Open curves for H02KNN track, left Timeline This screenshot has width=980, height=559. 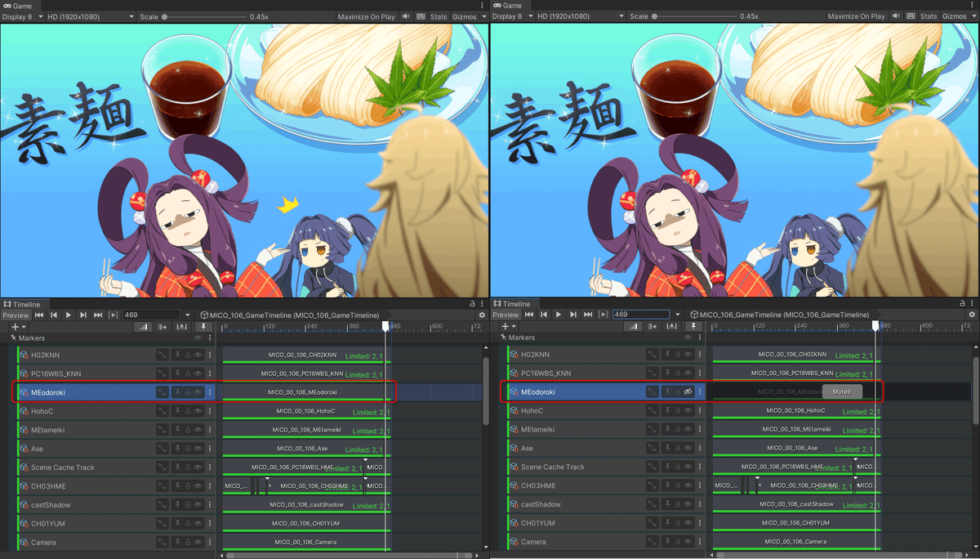pos(163,355)
